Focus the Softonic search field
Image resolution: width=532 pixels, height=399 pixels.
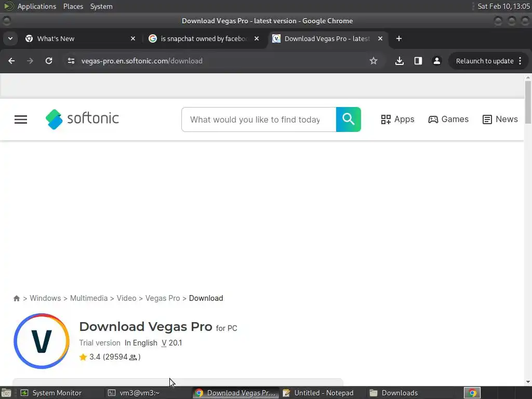coord(259,119)
